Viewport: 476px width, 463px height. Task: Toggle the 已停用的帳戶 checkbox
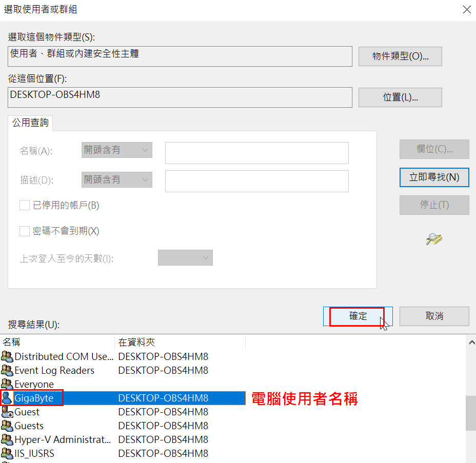pyautogui.click(x=25, y=205)
